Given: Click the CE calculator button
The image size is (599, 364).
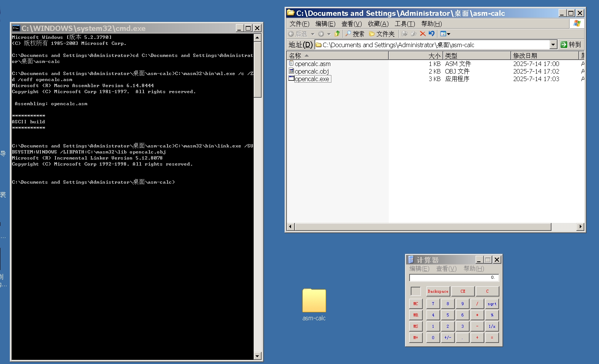Looking at the screenshot, I should pos(463,291).
